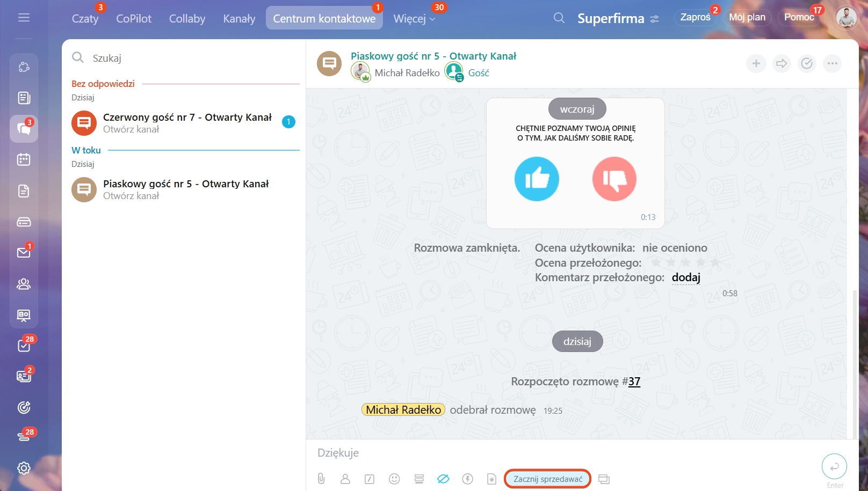Open conversation number 37 link
Screen dimensions: 868x491
(x=634, y=382)
